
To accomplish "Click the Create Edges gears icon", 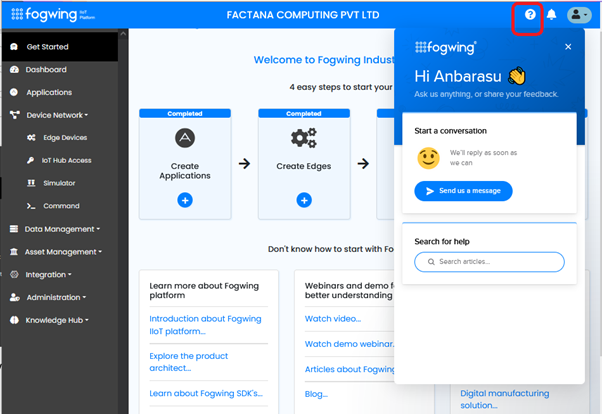I will pos(304,138).
